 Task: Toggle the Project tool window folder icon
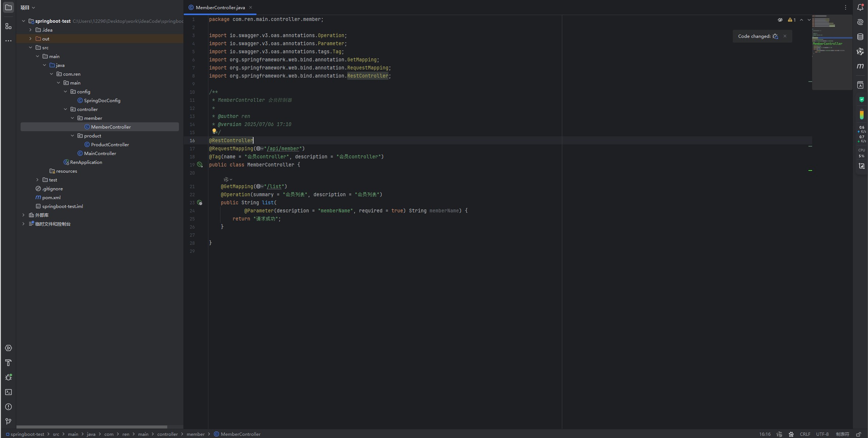click(8, 7)
